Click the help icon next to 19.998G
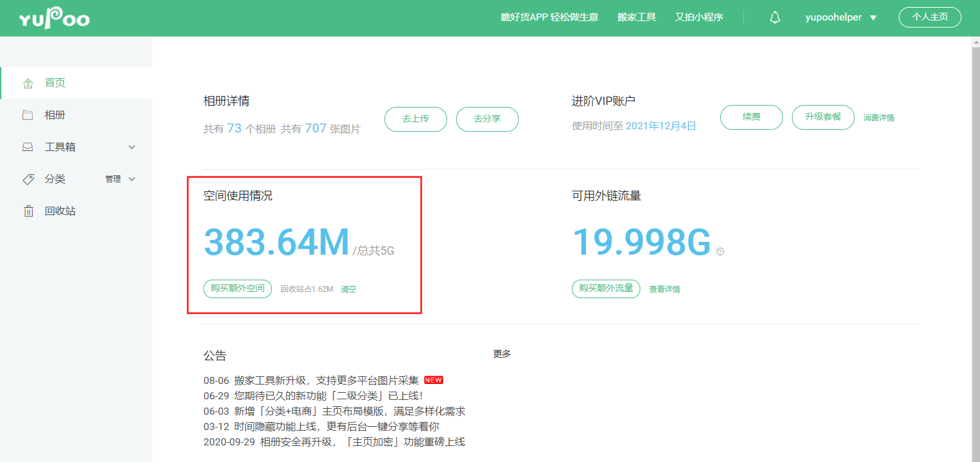The height and width of the screenshot is (462, 980). [720, 252]
